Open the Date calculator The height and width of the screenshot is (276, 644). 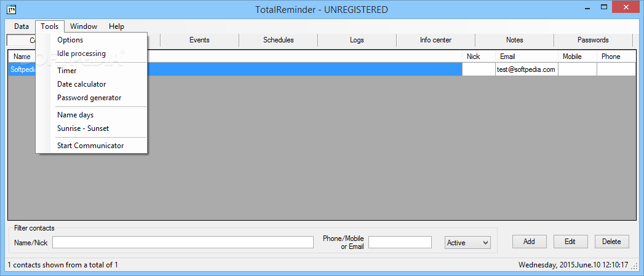pyautogui.click(x=91, y=84)
